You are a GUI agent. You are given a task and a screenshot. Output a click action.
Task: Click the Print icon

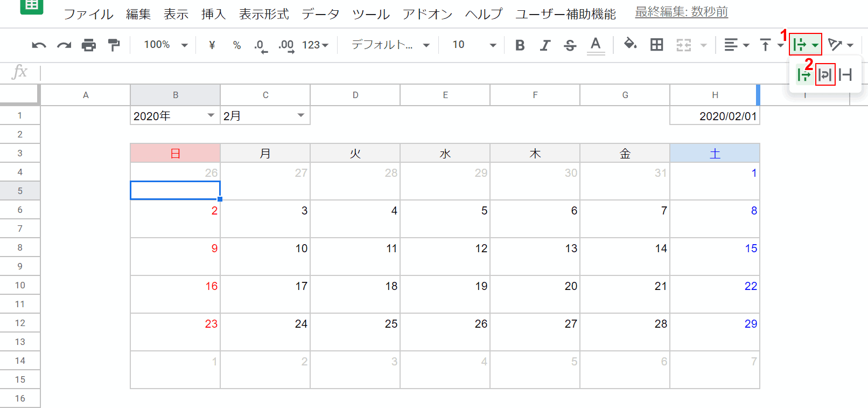89,45
